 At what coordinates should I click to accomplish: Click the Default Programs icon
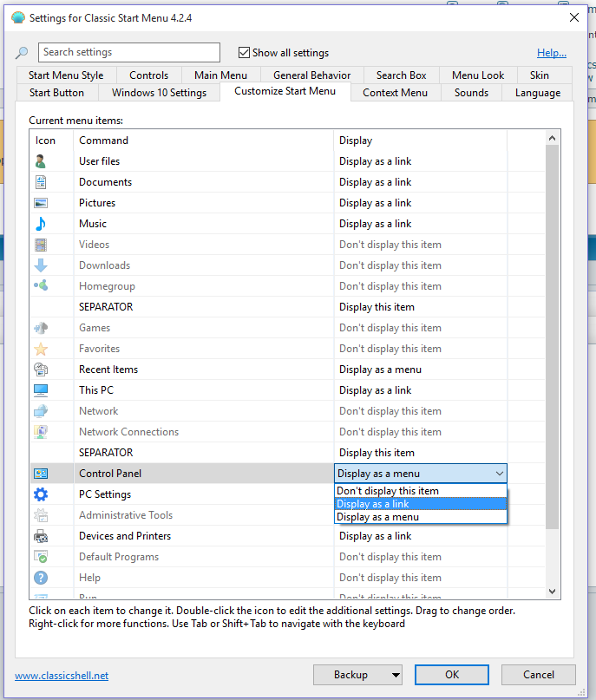41,557
